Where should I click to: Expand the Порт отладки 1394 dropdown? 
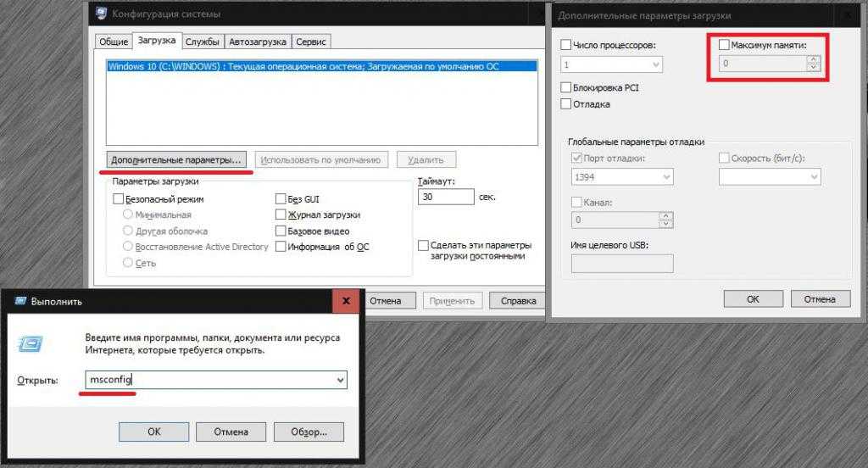click(x=665, y=177)
